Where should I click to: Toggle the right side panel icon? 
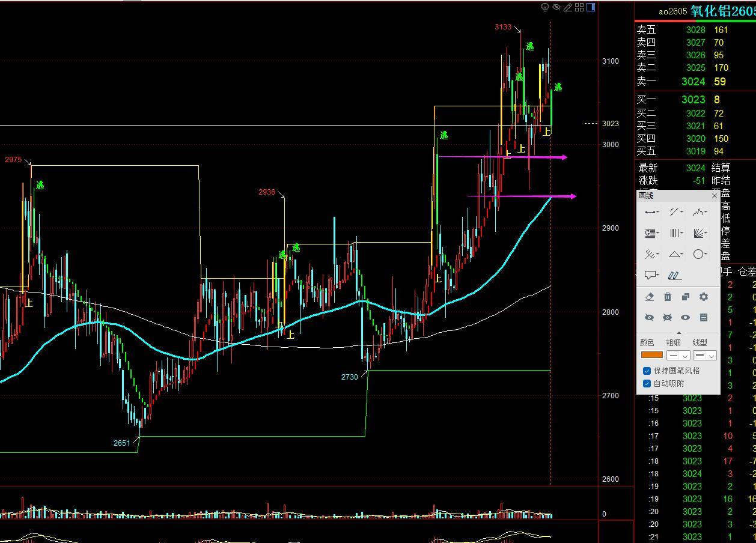(x=591, y=7)
